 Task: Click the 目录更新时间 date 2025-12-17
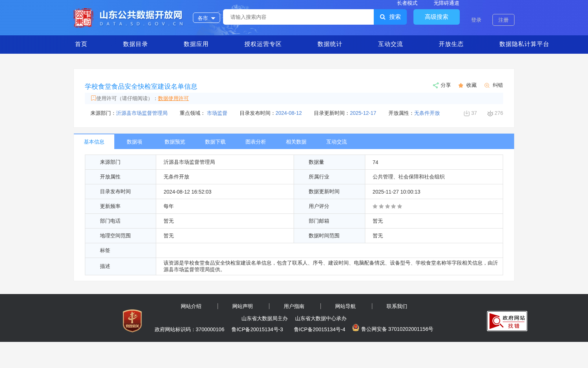pyautogui.click(x=363, y=113)
